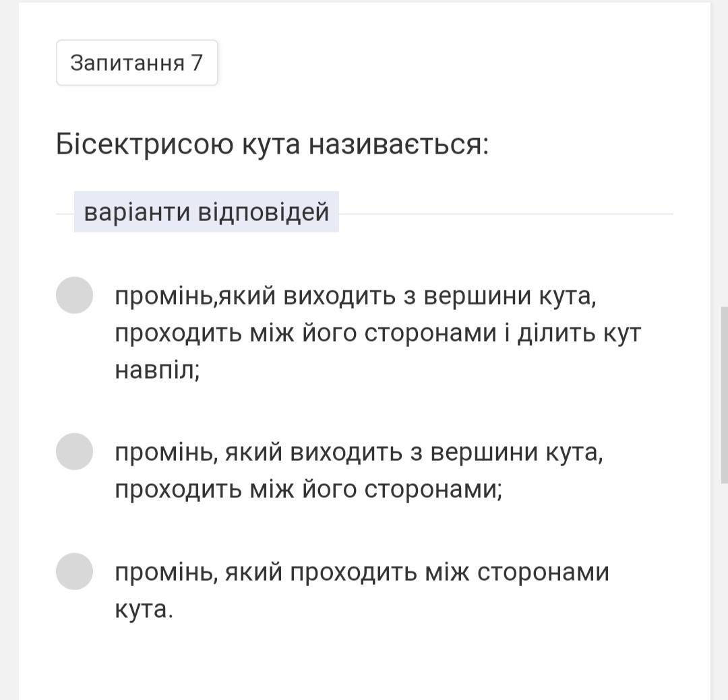Click the line 'проходить між його сторонами;' in the second answer
The width and height of the screenshot is (728, 700).
309,489
